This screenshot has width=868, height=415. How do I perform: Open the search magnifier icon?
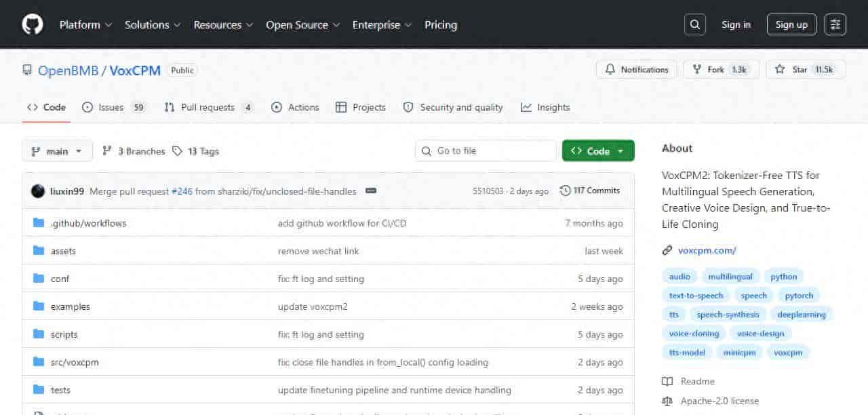[694, 24]
